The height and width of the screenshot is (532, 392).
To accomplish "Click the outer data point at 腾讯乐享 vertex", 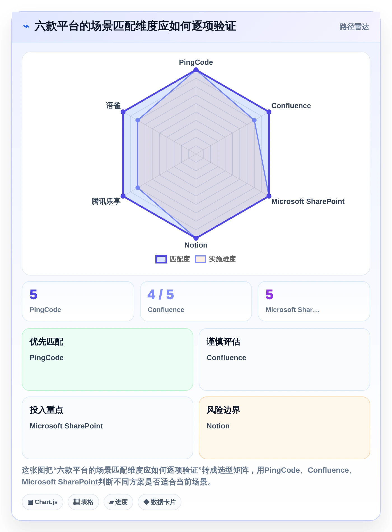I will coord(123,196).
